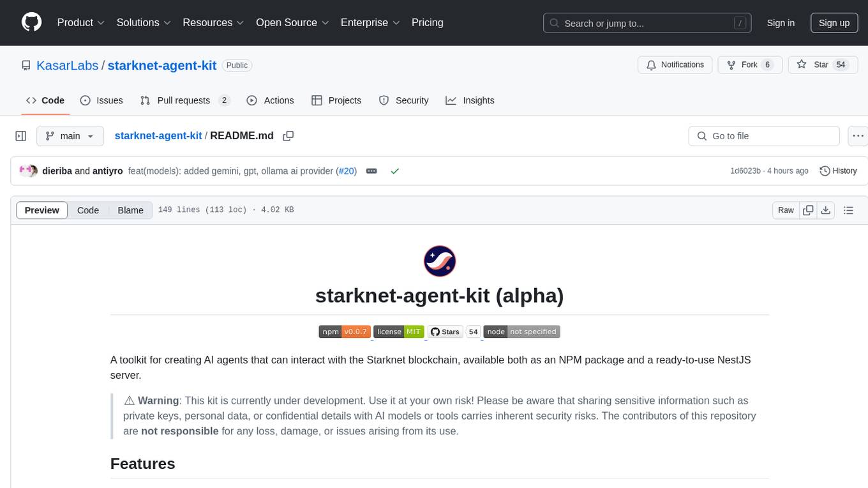This screenshot has width=868, height=488.
Task: Open the file History
Action: click(x=838, y=171)
